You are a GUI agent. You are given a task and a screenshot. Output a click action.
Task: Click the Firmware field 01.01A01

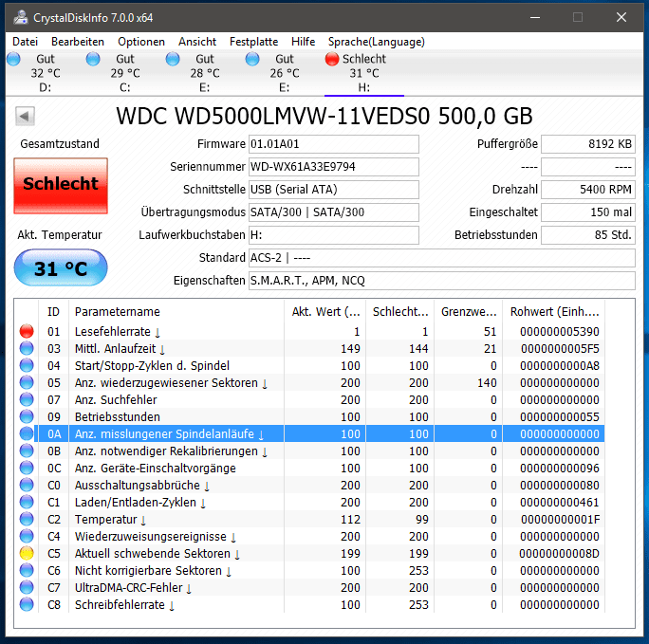click(334, 144)
